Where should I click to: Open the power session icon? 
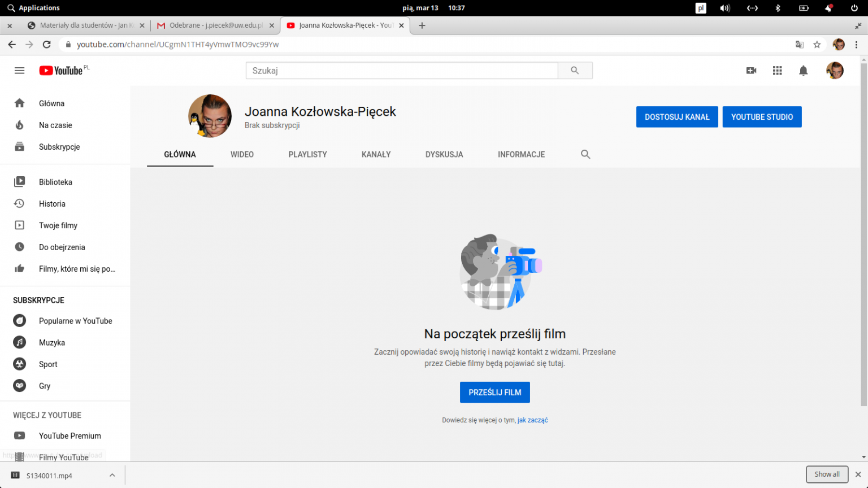coord(854,8)
